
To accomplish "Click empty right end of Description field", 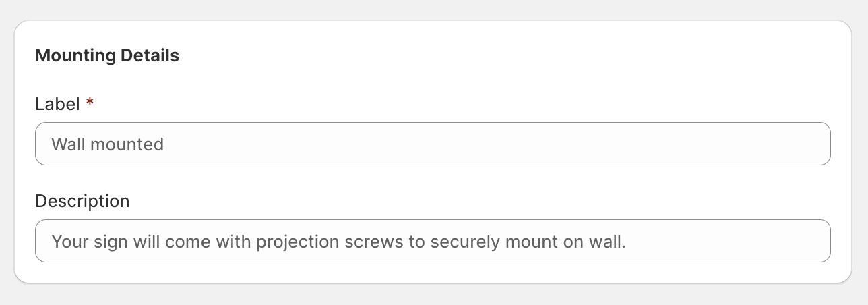I will 741,241.
